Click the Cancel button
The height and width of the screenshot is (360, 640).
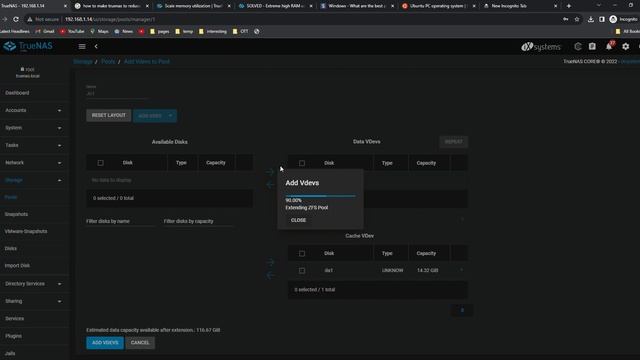click(140, 343)
